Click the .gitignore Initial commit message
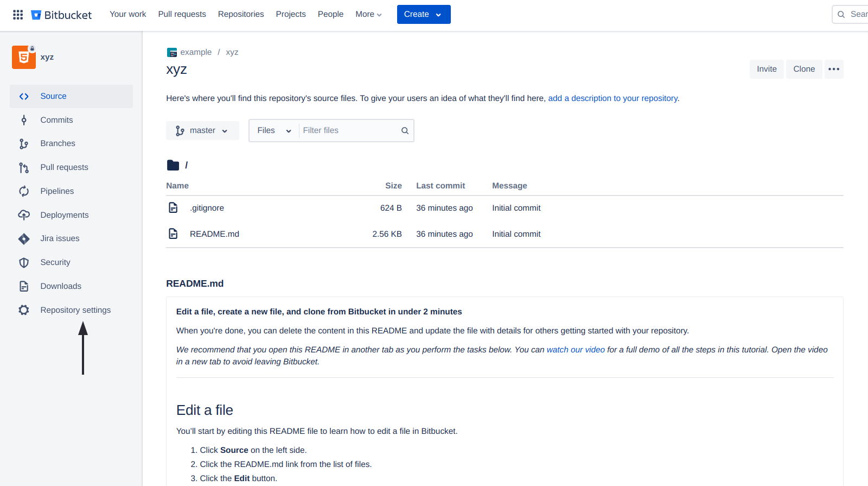Image resolution: width=868 pixels, height=486 pixels. click(516, 208)
